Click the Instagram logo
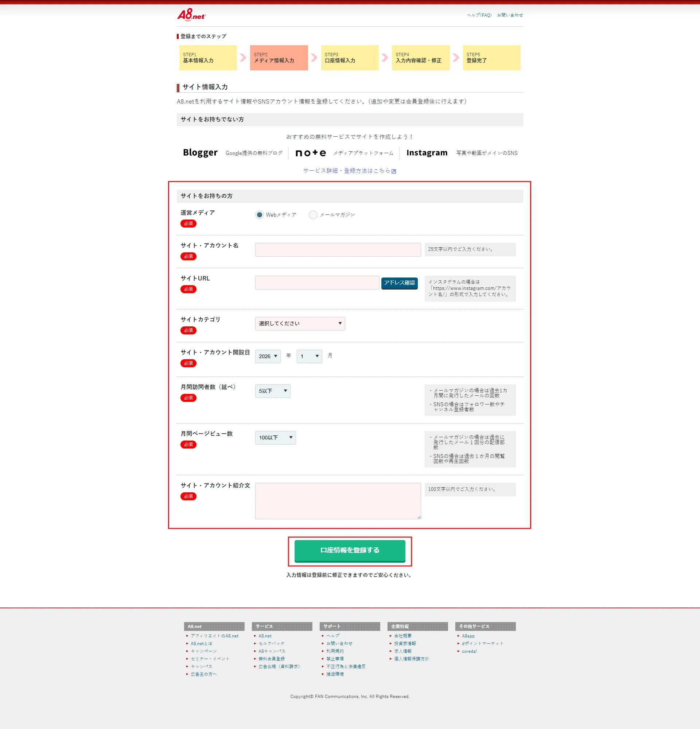This screenshot has width=700, height=729. coord(427,152)
